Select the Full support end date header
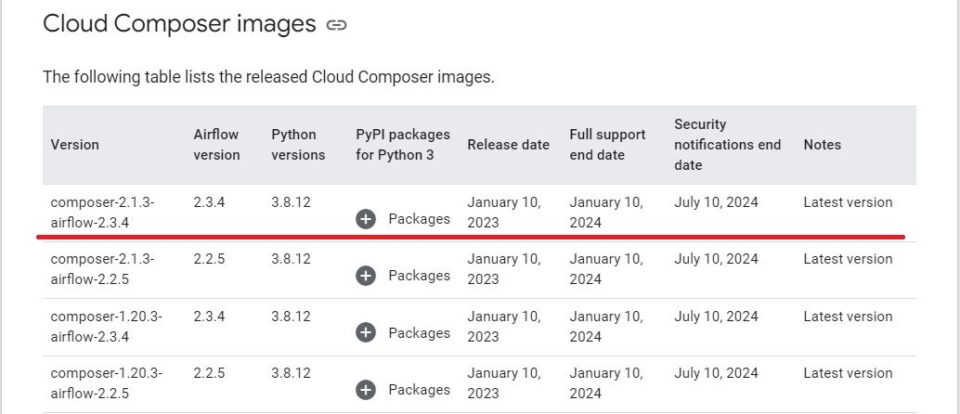The width and height of the screenshot is (960, 414). pos(607,145)
